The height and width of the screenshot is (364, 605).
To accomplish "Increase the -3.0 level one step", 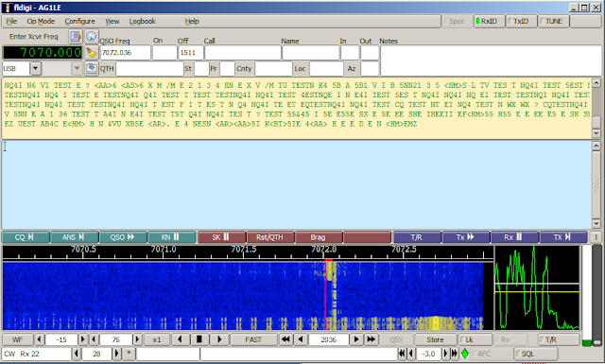I will click(x=445, y=354).
